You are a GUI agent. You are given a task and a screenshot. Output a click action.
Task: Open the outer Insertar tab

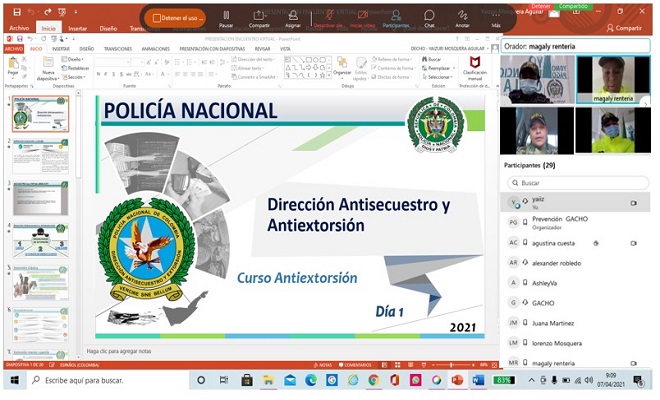[77, 28]
